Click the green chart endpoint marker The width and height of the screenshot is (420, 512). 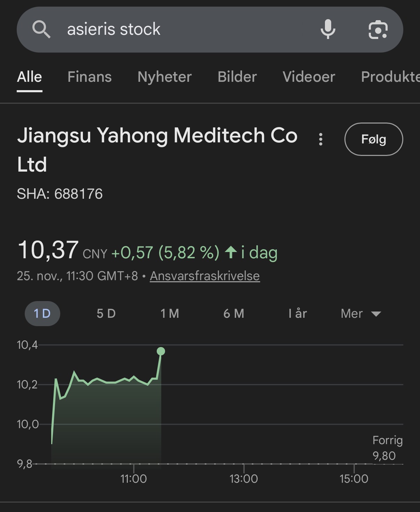(161, 351)
